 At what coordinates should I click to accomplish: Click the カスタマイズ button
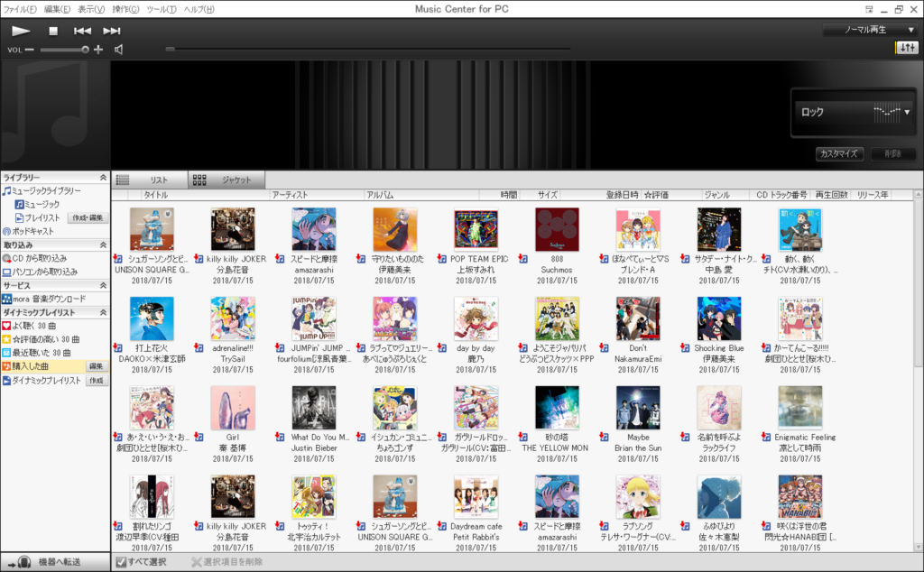point(839,153)
